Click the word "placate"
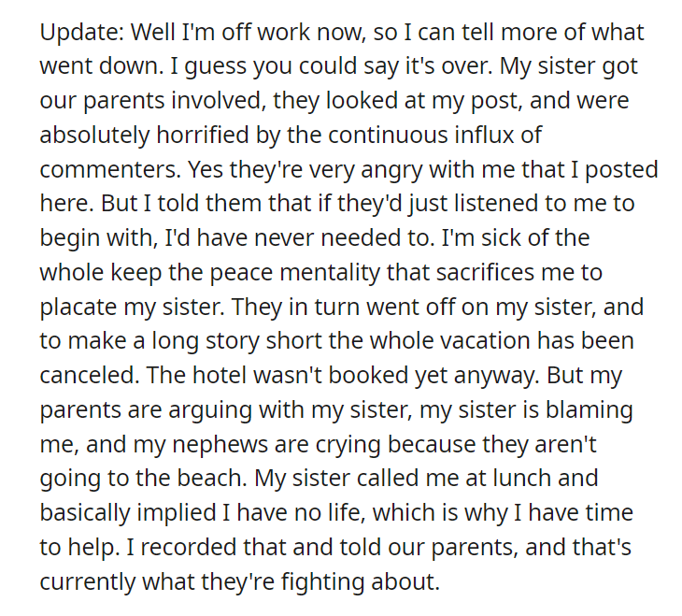The image size is (682, 616). (x=79, y=307)
